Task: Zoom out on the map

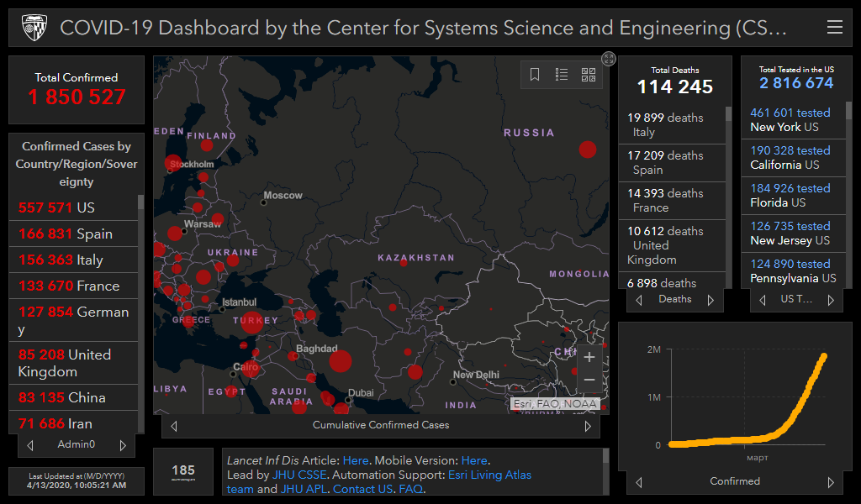Action: [x=589, y=381]
